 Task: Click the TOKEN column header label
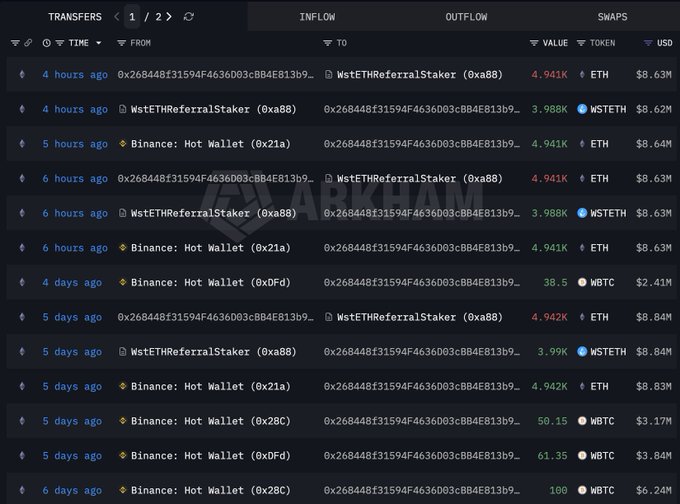coord(602,43)
